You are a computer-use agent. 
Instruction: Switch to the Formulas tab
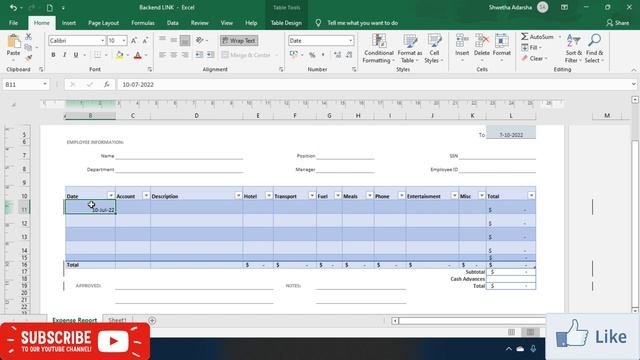coord(143,23)
